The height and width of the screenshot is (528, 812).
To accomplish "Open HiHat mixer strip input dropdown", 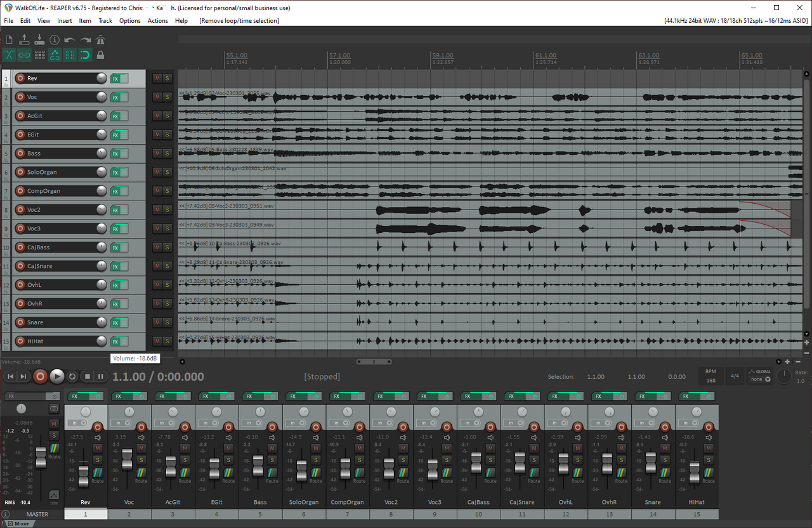I will point(690,423).
